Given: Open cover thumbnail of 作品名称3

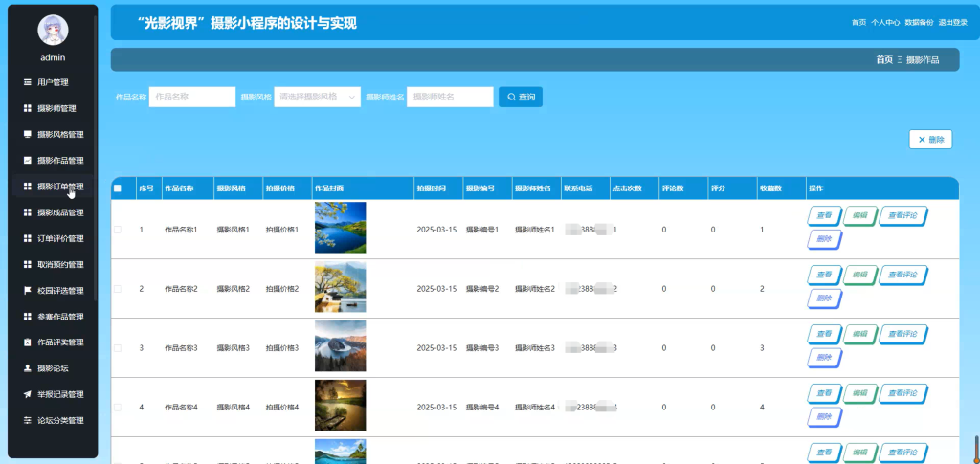Looking at the screenshot, I should click(x=340, y=346).
